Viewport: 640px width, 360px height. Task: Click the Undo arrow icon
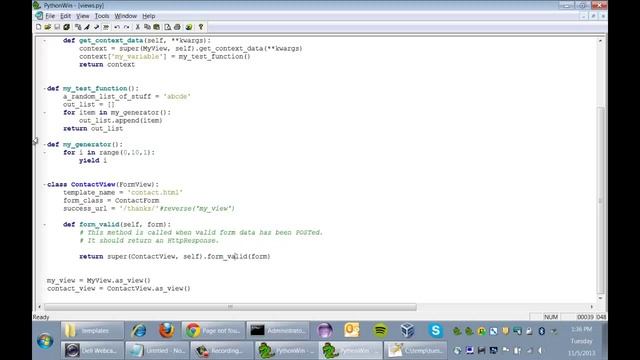click(x=117, y=27)
